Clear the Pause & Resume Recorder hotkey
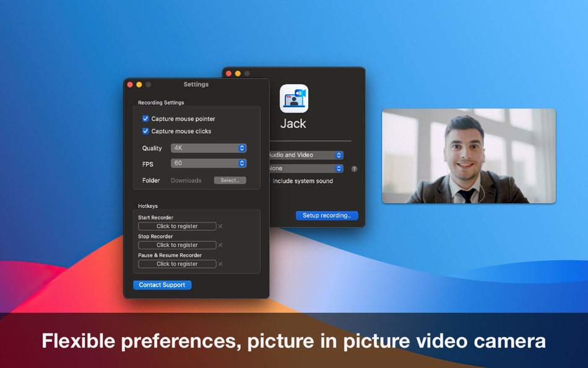Viewport: 588px width, 368px height. [220, 264]
